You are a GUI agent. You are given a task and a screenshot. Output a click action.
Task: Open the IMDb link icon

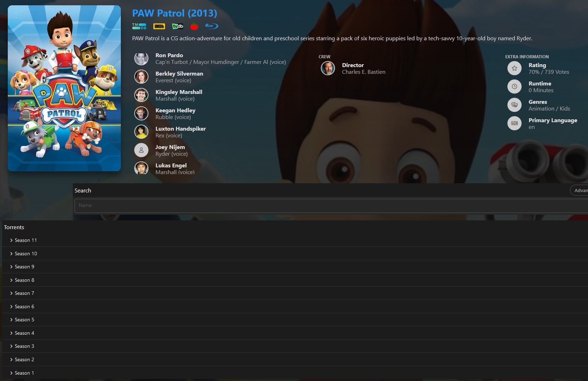[x=159, y=26]
